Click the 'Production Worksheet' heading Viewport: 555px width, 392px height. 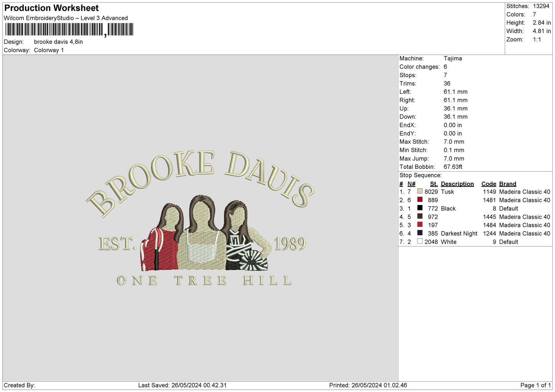point(51,8)
